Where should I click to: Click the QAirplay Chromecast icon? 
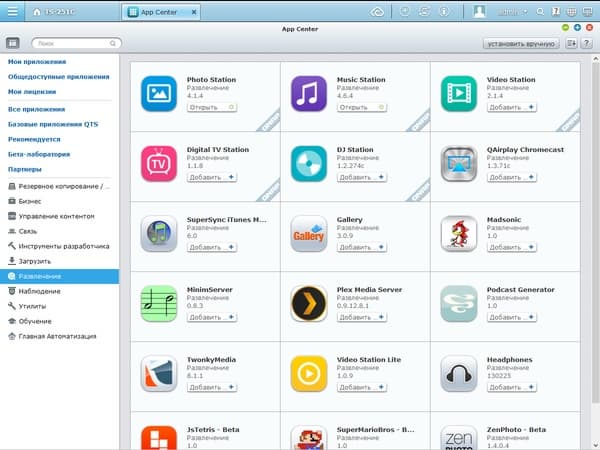coord(459,163)
